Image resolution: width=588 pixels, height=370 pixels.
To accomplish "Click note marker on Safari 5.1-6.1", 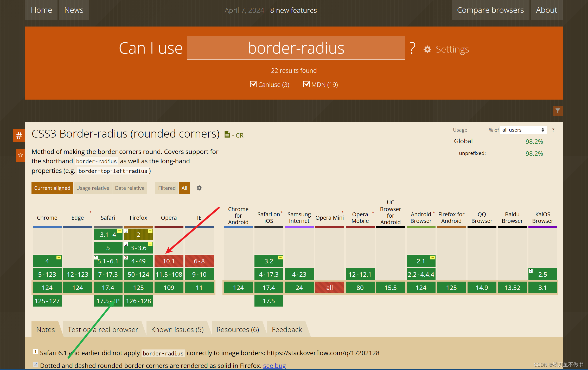I will (96, 257).
